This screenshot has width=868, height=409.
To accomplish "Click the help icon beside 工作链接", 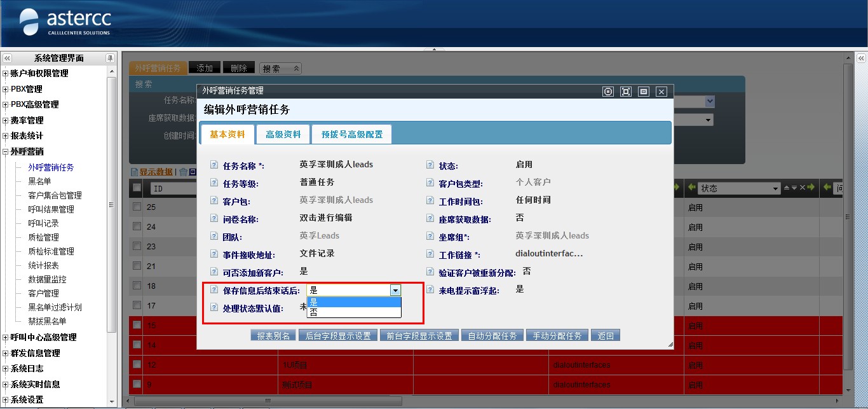I will [x=430, y=254].
